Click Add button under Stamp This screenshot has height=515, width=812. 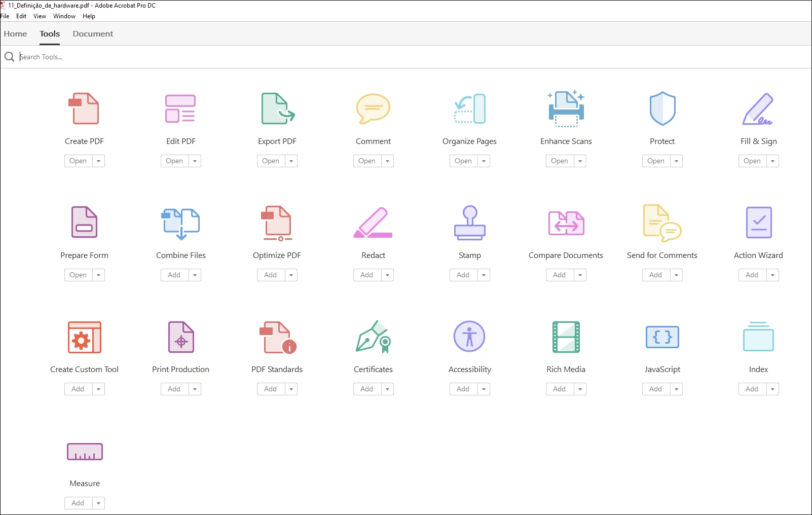pyautogui.click(x=463, y=275)
